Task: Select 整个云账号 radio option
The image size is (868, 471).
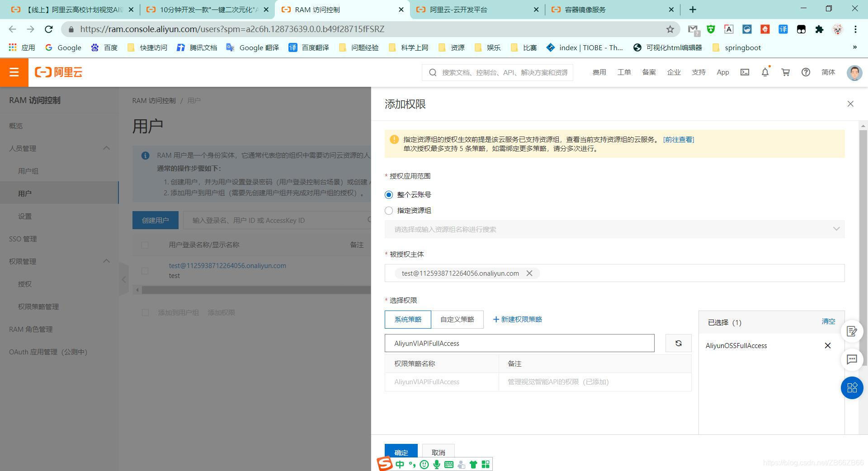Action: tap(389, 195)
